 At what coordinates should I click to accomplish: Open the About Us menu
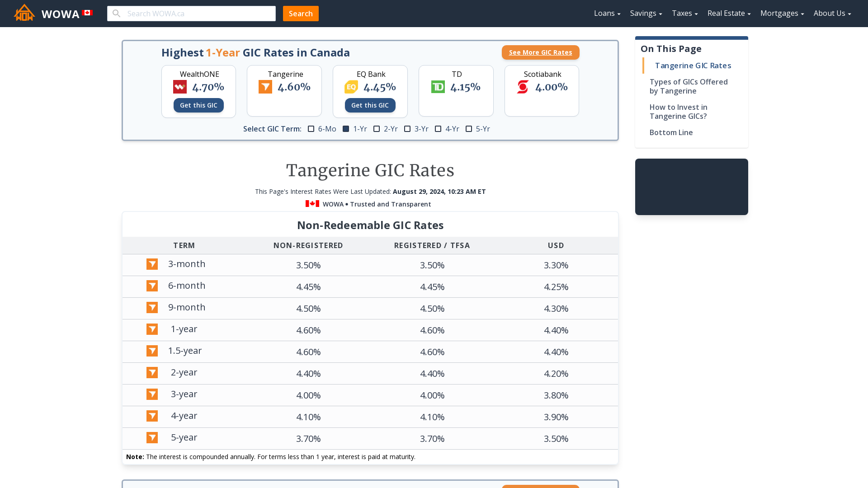pyautogui.click(x=833, y=13)
